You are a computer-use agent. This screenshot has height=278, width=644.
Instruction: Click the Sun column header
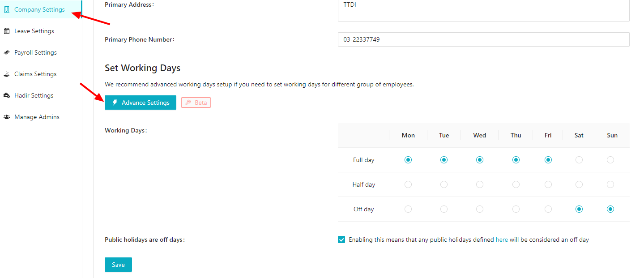click(612, 135)
